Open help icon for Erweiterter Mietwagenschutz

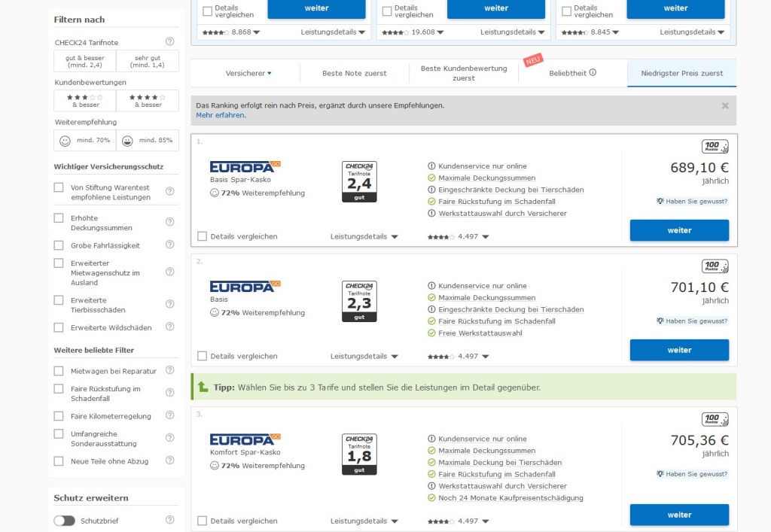169,272
